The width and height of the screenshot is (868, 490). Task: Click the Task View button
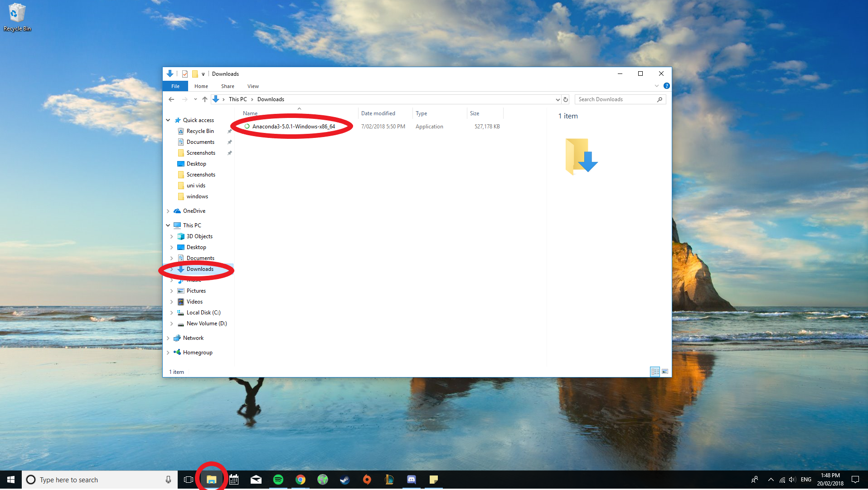point(189,480)
